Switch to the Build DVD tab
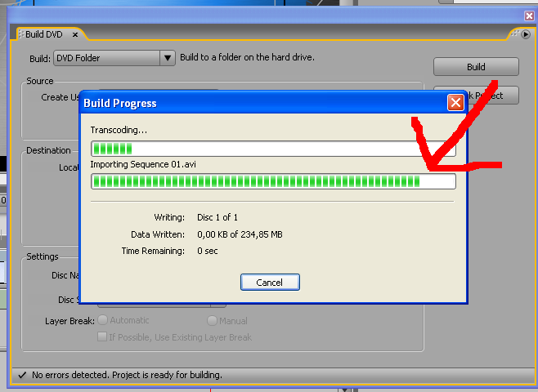The width and height of the screenshot is (538, 392). click(44, 34)
